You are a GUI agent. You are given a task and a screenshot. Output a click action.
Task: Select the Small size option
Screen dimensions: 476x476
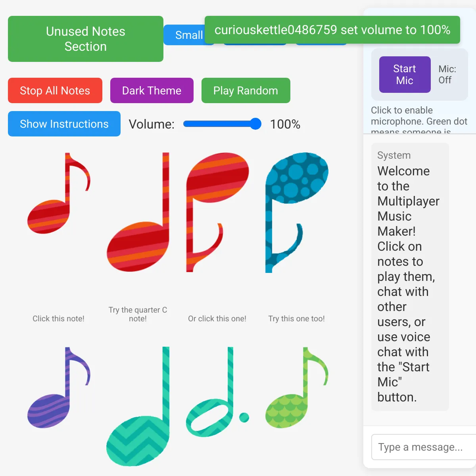click(x=186, y=35)
